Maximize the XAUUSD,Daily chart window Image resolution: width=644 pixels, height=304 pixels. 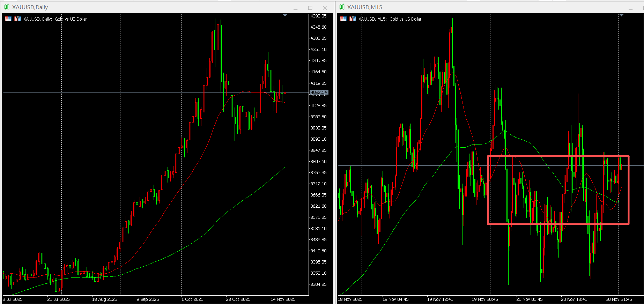click(x=310, y=8)
